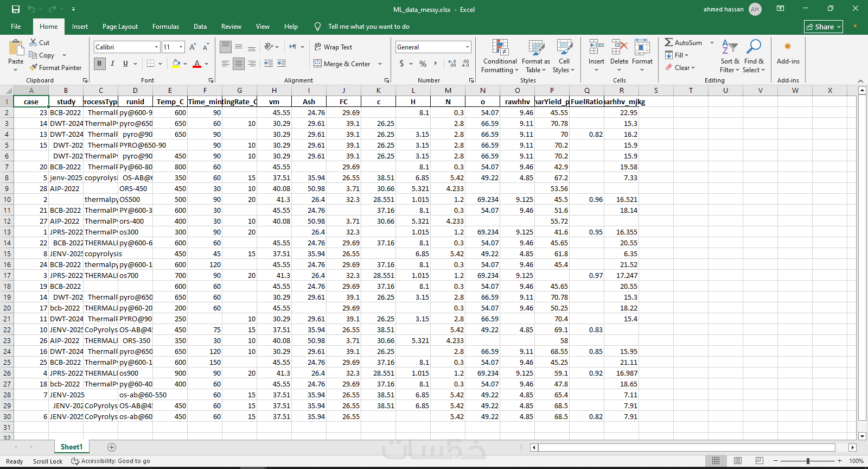
Task: Click the Decrease Decimal icon
Action: click(x=465, y=64)
